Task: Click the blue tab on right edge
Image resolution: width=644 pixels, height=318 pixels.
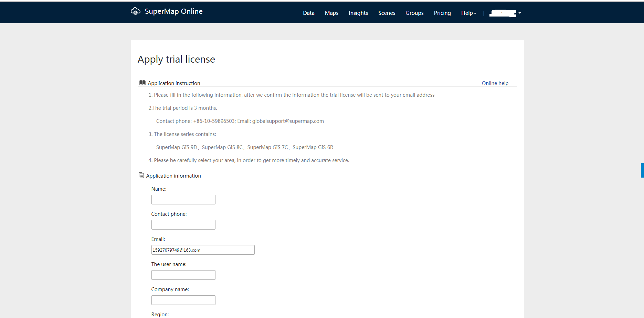Action: tap(642, 170)
